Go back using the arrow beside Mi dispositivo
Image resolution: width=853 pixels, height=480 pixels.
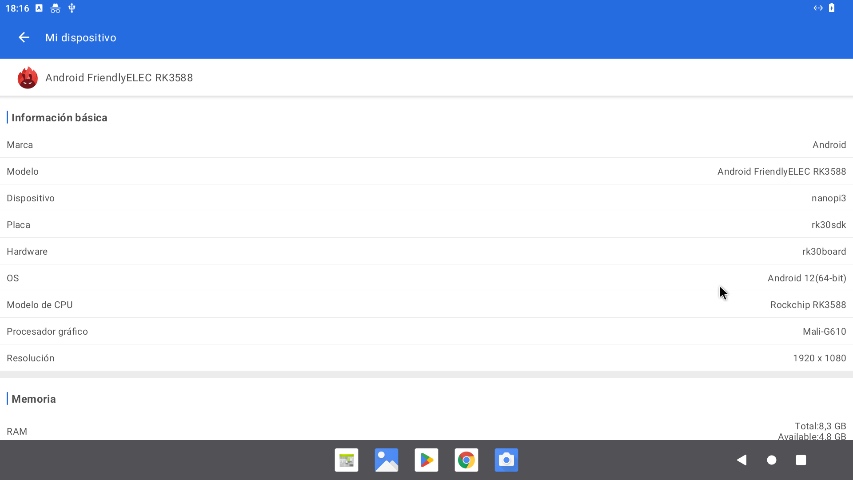click(x=24, y=38)
